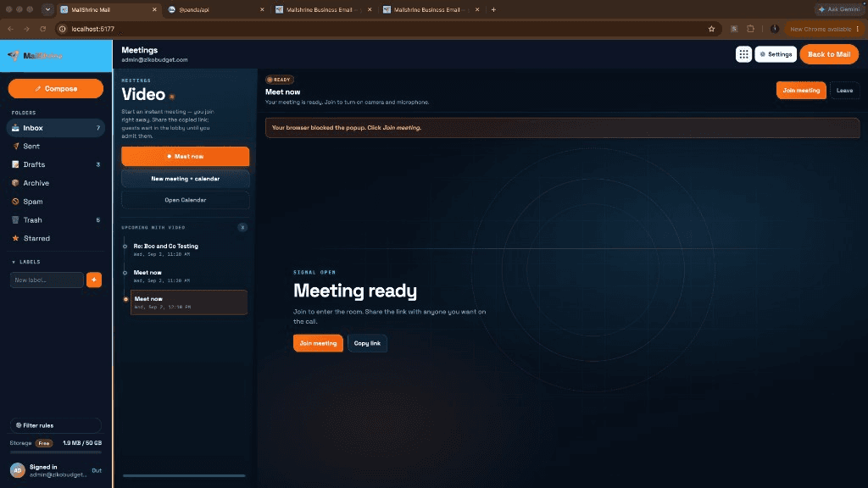Click the Chrome profile avatar icon
This screenshot has width=868, height=488.
pyautogui.click(x=775, y=29)
